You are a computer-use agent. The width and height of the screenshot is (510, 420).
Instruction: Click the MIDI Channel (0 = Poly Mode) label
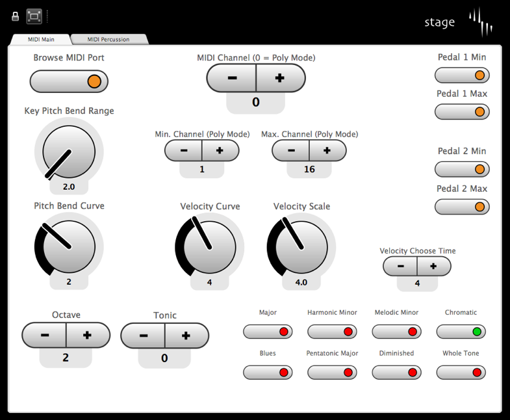(x=257, y=58)
